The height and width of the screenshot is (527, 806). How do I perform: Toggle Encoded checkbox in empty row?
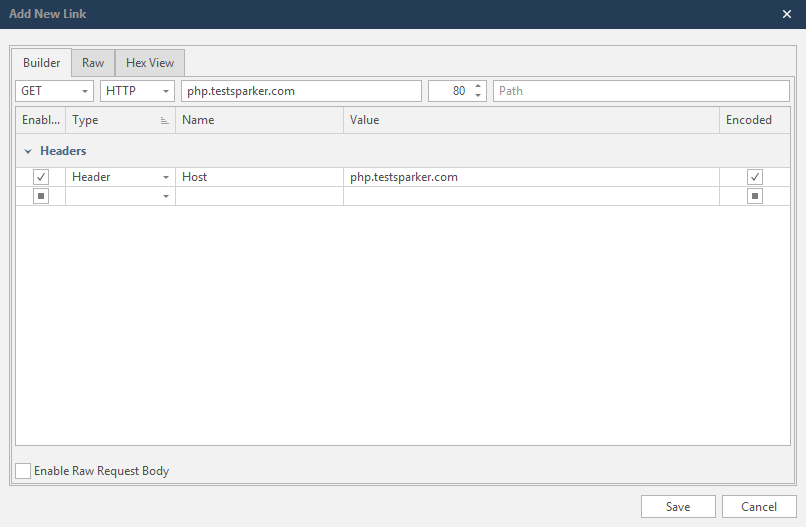(755, 196)
